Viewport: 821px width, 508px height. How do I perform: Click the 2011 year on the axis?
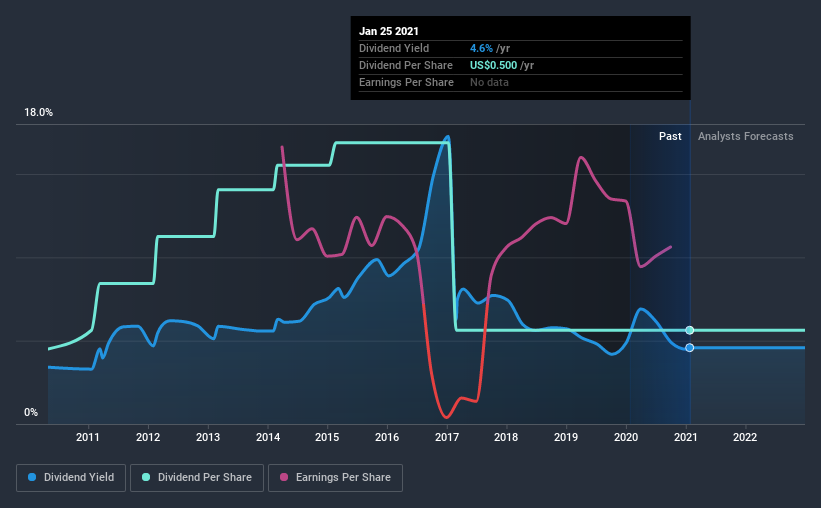[x=89, y=437]
